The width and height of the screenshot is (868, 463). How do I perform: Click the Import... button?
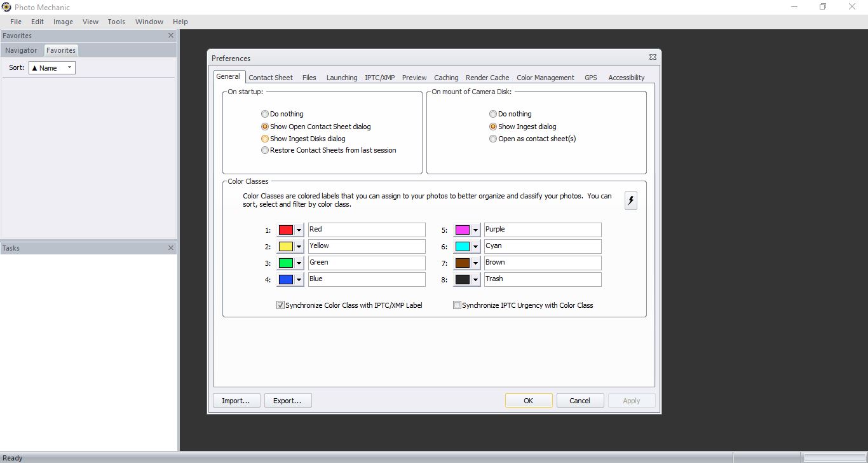click(236, 401)
